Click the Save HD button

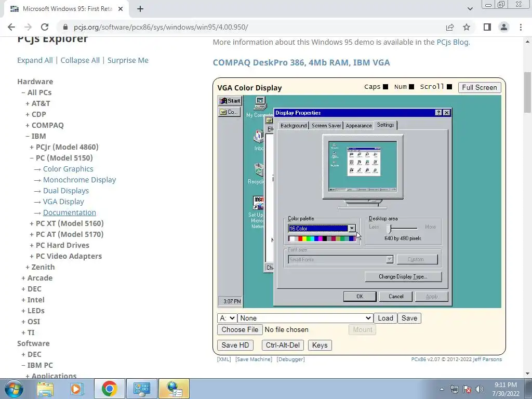point(235,345)
